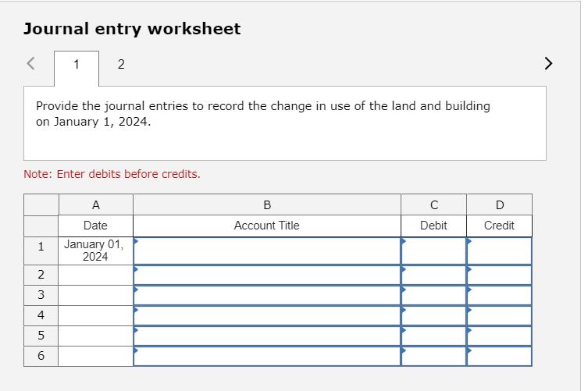The width and height of the screenshot is (588, 391).
Task: Open Account Title cell in row 1
Action: coord(267,251)
